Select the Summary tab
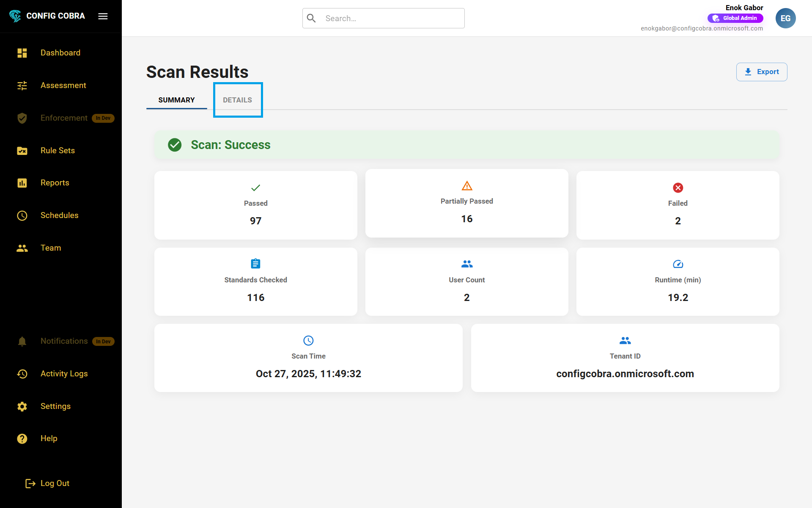 (x=176, y=100)
